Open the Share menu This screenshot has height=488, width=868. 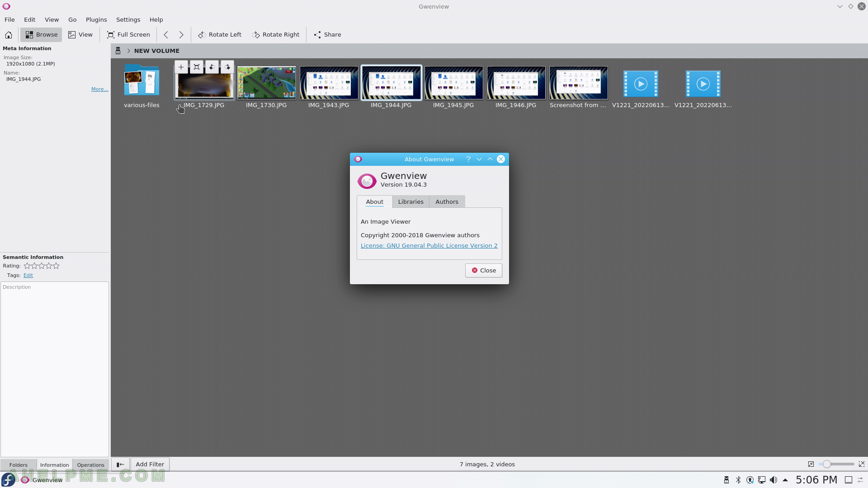point(327,35)
